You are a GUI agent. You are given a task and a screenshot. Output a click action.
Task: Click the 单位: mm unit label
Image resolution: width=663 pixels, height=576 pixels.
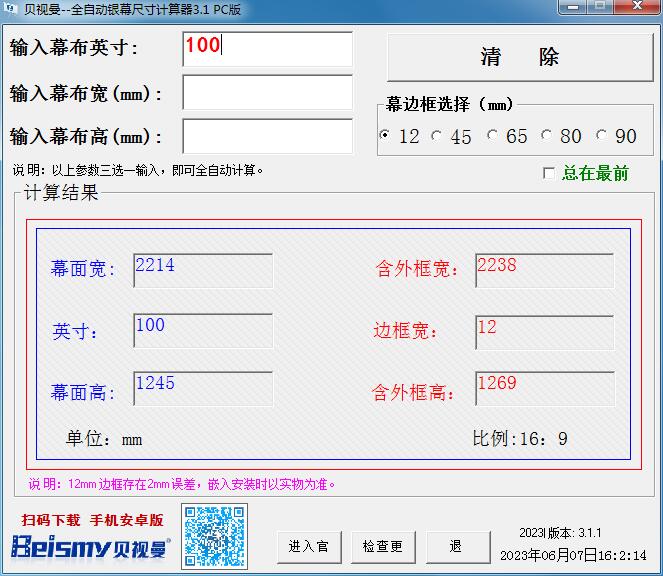point(104,439)
